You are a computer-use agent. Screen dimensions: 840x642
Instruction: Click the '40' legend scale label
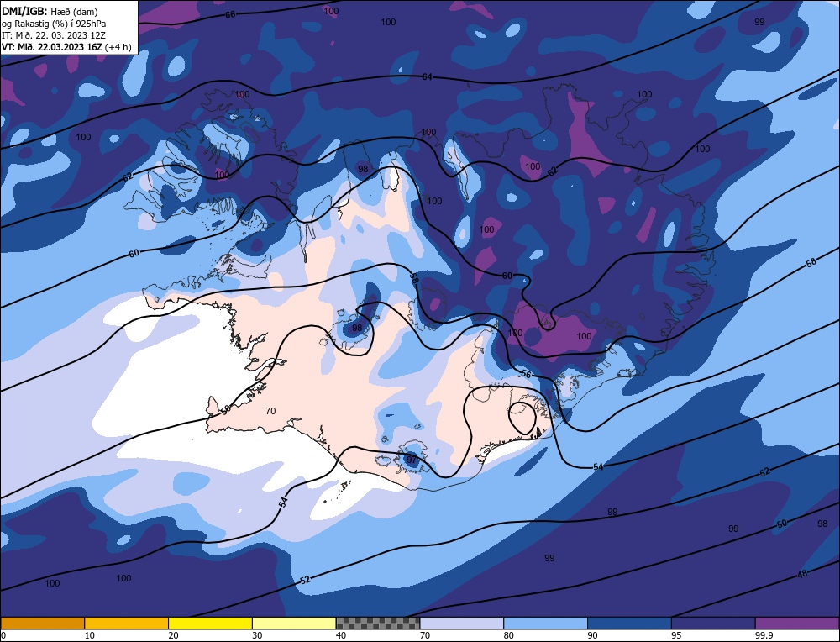pos(341,635)
